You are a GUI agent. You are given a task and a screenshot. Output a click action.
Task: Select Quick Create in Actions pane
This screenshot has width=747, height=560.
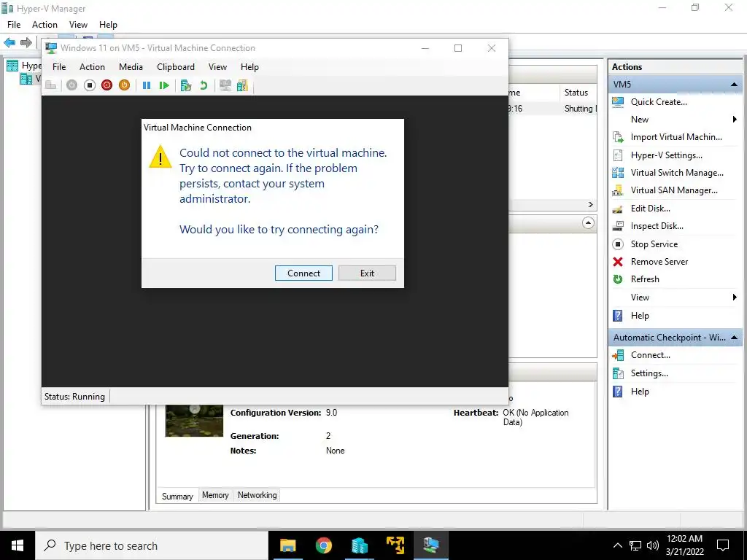click(659, 102)
